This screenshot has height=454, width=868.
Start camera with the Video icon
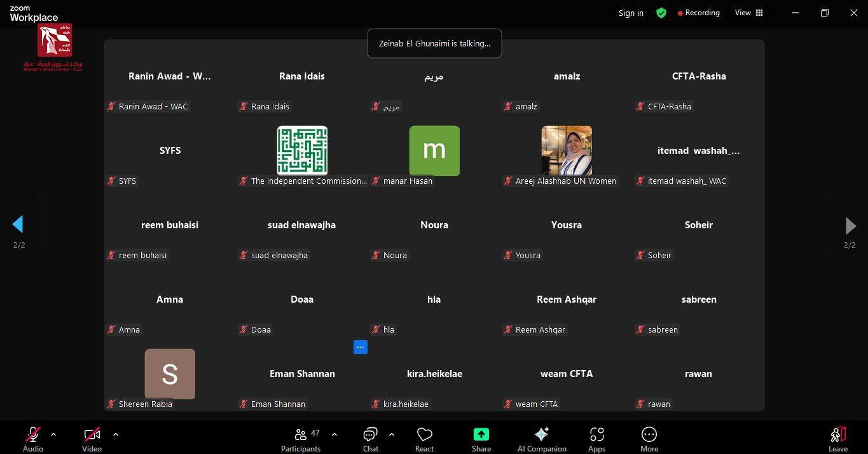coord(92,435)
